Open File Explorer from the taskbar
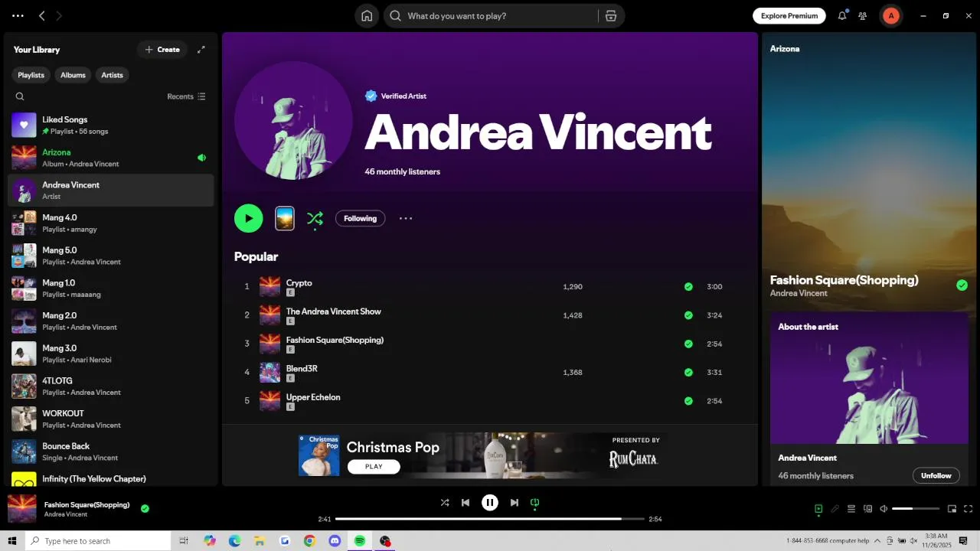Image resolution: width=980 pixels, height=551 pixels. pos(260,541)
